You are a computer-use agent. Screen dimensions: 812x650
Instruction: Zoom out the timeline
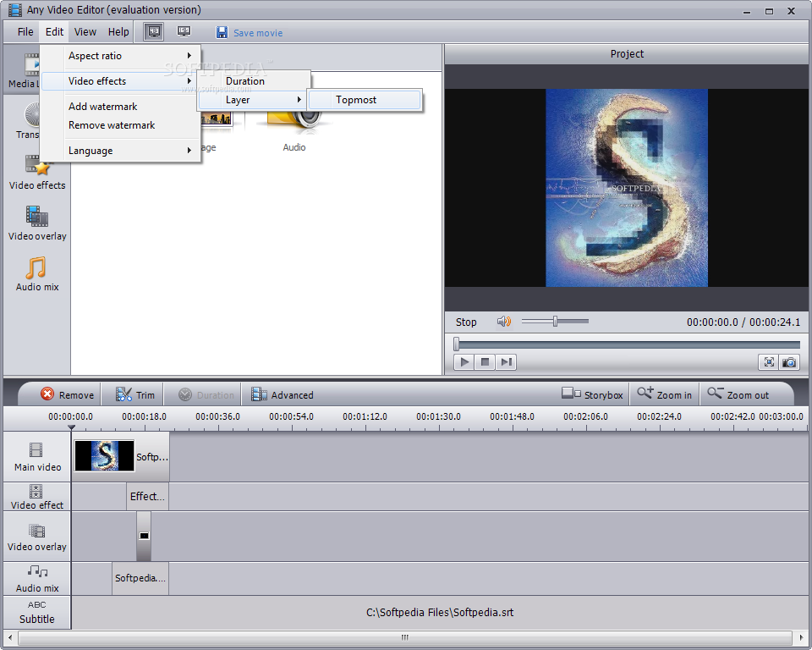(738, 394)
